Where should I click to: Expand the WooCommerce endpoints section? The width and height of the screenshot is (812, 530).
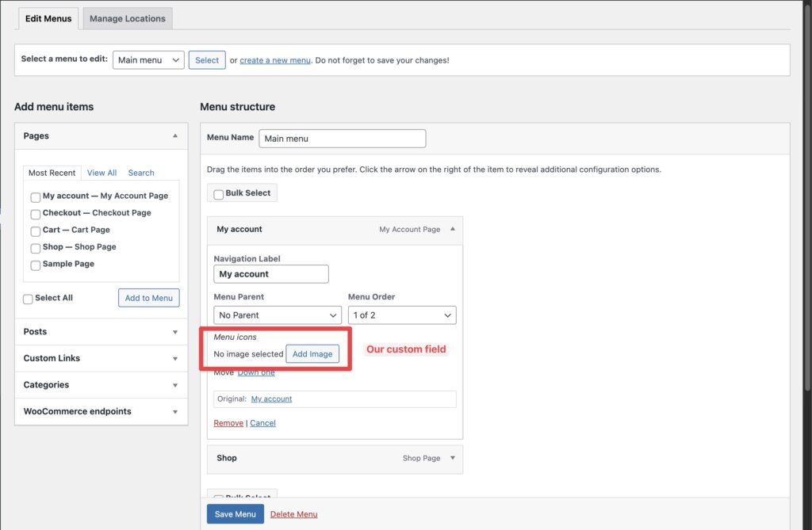click(175, 412)
